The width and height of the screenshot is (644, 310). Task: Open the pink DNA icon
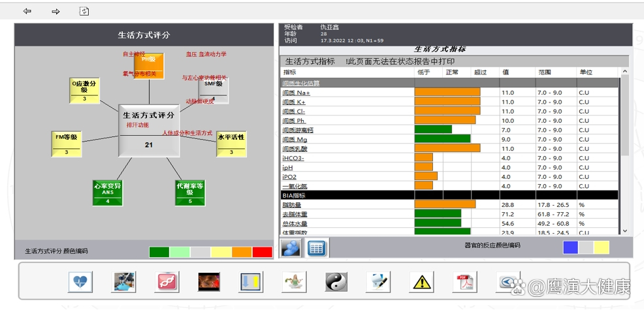pyautogui.click(x=167, y=282)
